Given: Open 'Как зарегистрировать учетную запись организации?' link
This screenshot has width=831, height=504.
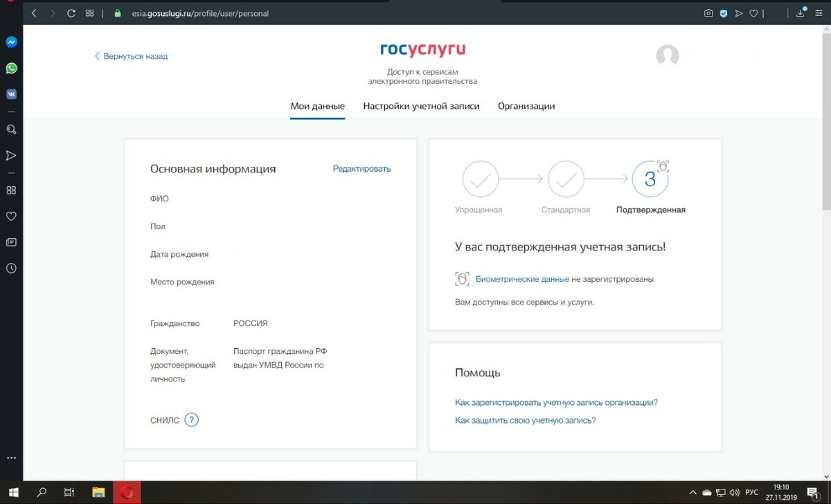Looking at the screenshot, I should 556,402.
